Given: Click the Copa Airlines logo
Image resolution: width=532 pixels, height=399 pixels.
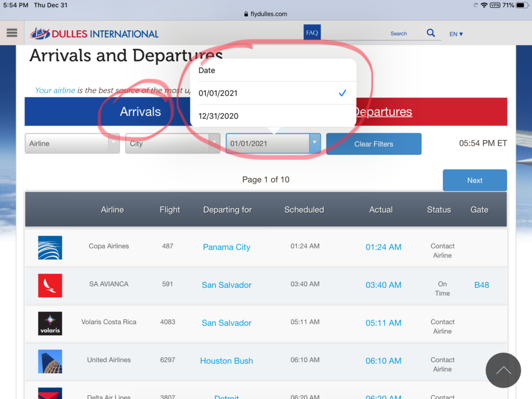Looking at the screenshot, I should (50, 248).
